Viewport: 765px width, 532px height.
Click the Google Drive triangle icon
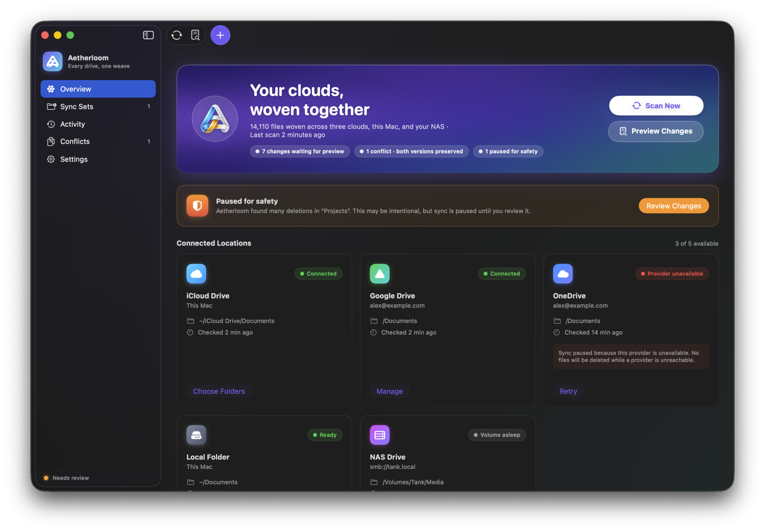click(380, 274)
